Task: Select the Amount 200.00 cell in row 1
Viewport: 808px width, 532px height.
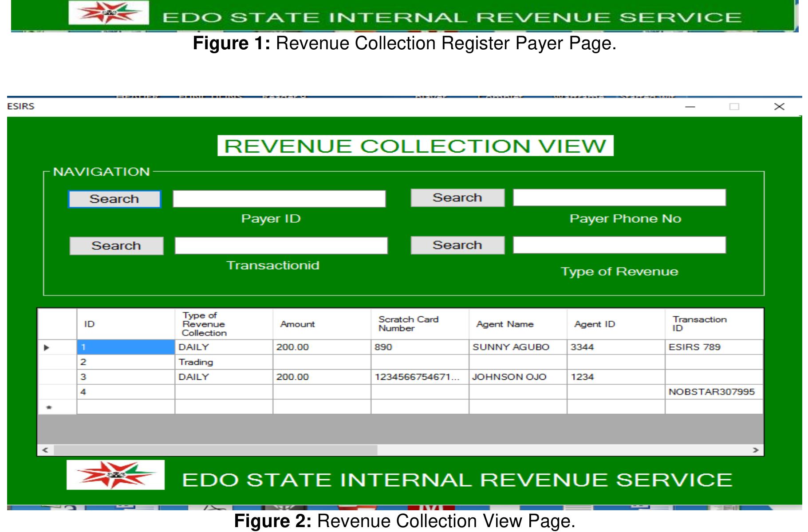Action: 322,347
